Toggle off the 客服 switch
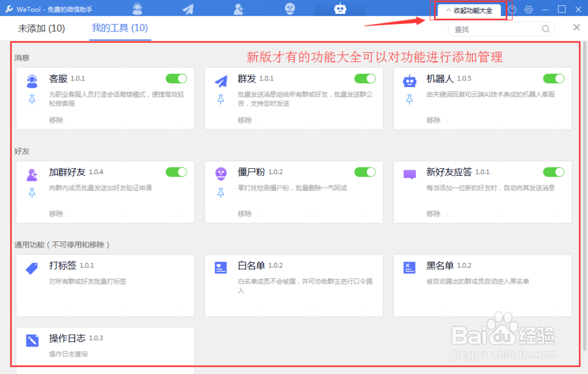The height and width of the screenshot is (374, 588). click(x=176, y=78)
